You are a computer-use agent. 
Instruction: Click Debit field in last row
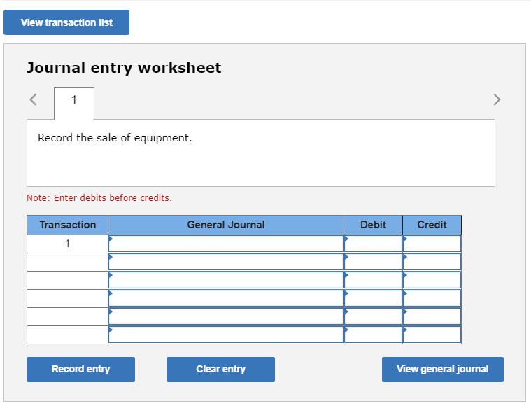coord(373,335)
